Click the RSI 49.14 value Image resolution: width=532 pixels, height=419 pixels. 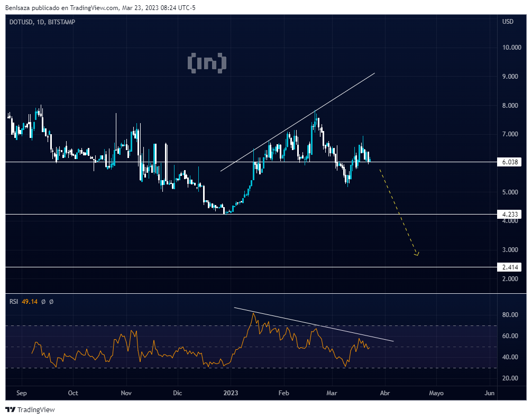coord(30,301)
